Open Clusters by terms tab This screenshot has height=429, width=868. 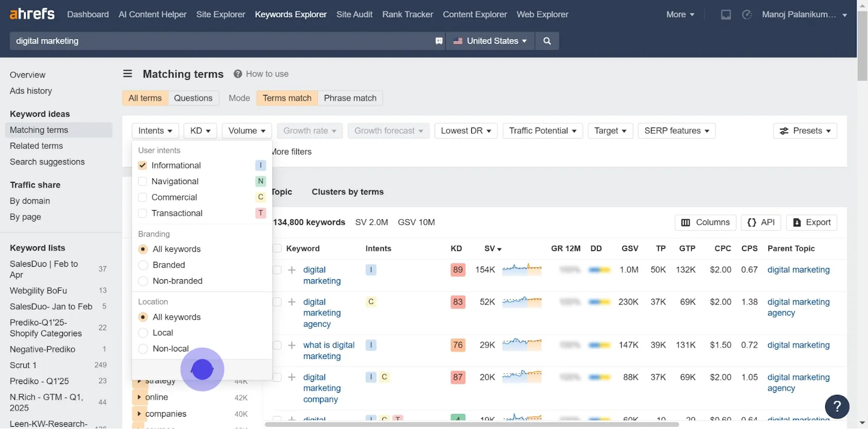click(x=348, y=192)
